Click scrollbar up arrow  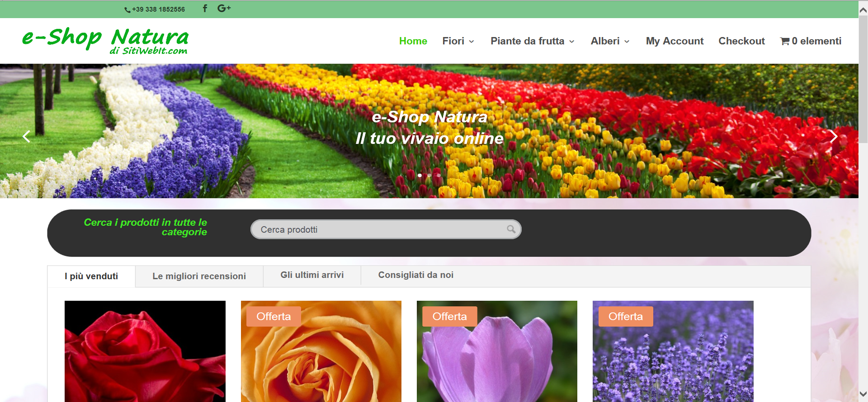pos(863,9)
